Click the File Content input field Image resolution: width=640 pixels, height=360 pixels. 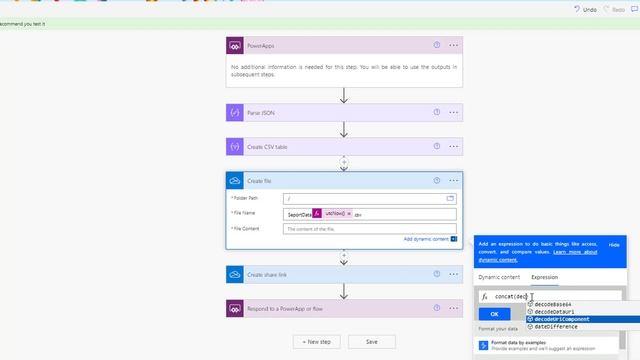tap(370, 229)
